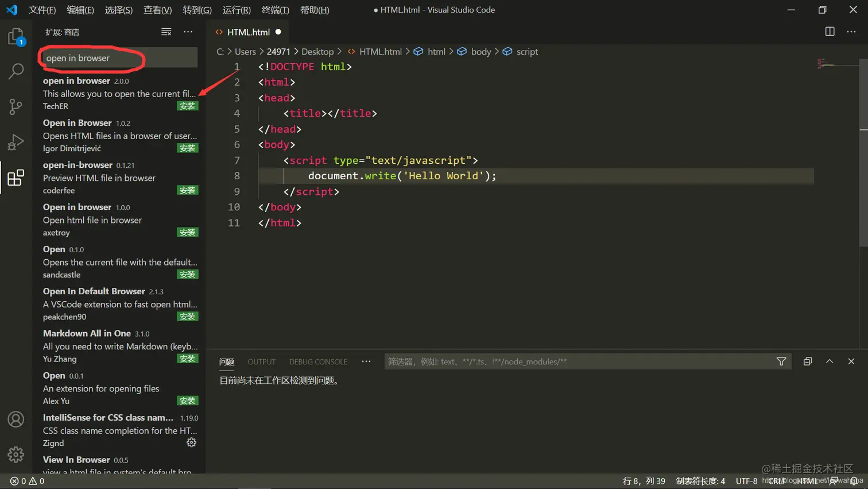868x489 pixels.
Task: Open the gear icon for IntelliSense for CSS extension
Action: (x=192, y=442)
